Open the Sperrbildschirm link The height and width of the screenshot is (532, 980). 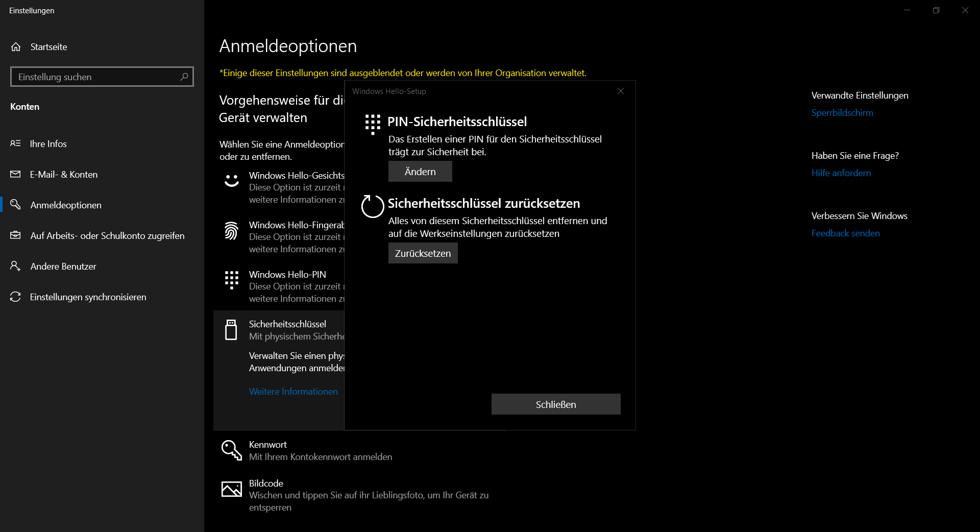point(842,113)
